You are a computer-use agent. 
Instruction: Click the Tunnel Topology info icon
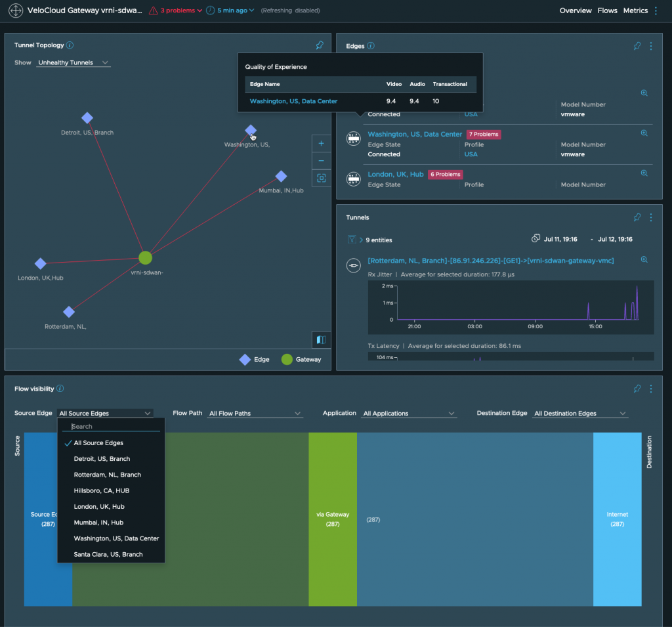click(70, 45)
